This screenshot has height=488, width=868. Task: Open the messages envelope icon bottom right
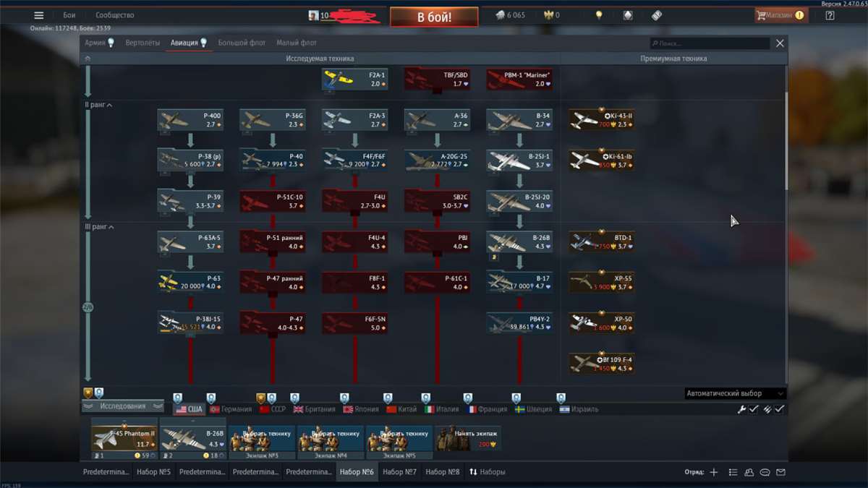point(783,471)
